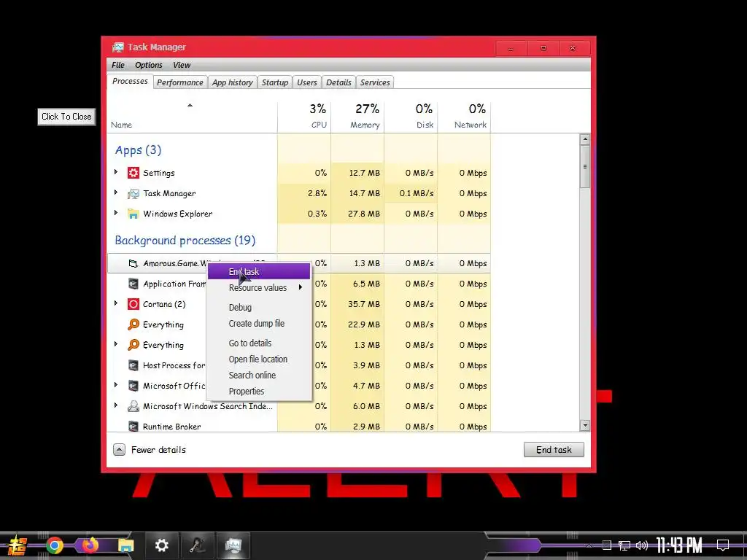Image resolution: width=747 pixels, height=560 pixels.
Task: Click Microsoft Office process icon
Action: pyautogui.click(x=133, y=386)
